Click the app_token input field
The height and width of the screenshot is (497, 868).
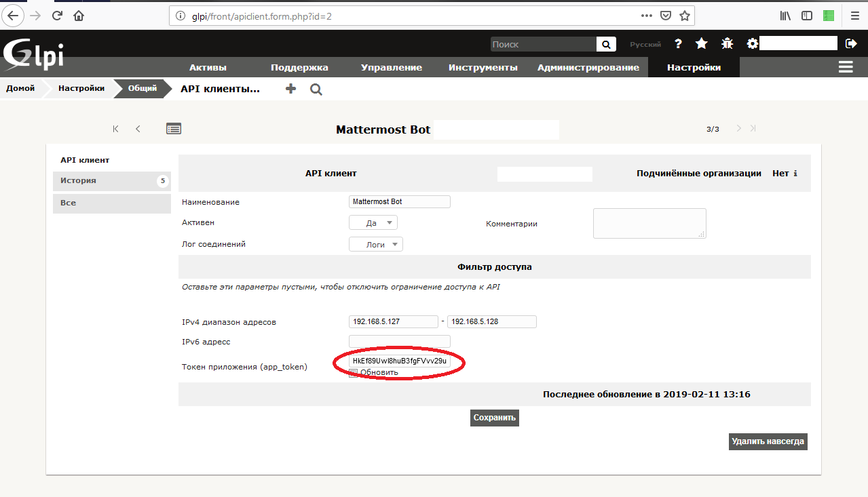[399, 361]
